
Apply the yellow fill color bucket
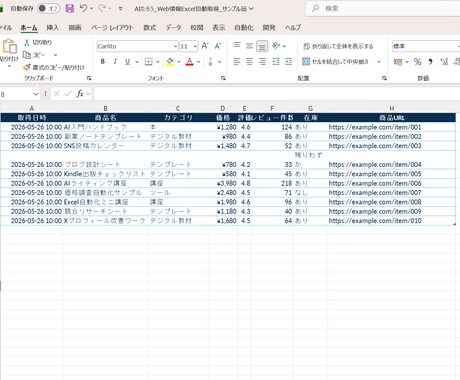(170, 62)
